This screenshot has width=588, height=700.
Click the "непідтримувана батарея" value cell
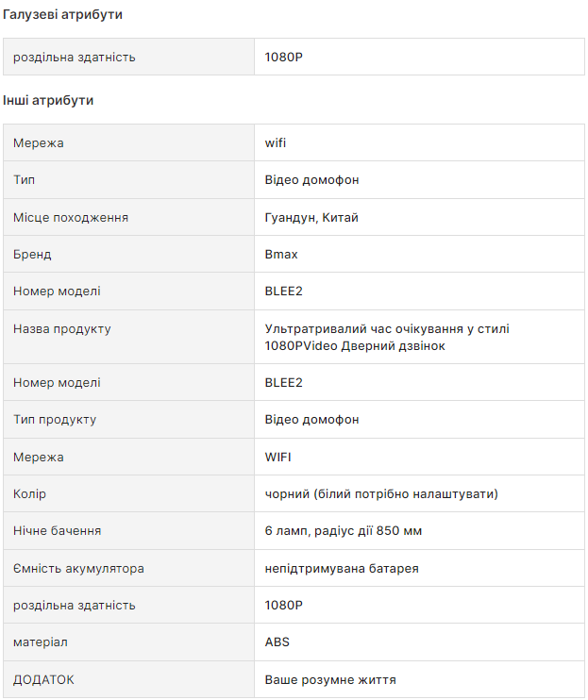tap(342, 569)
